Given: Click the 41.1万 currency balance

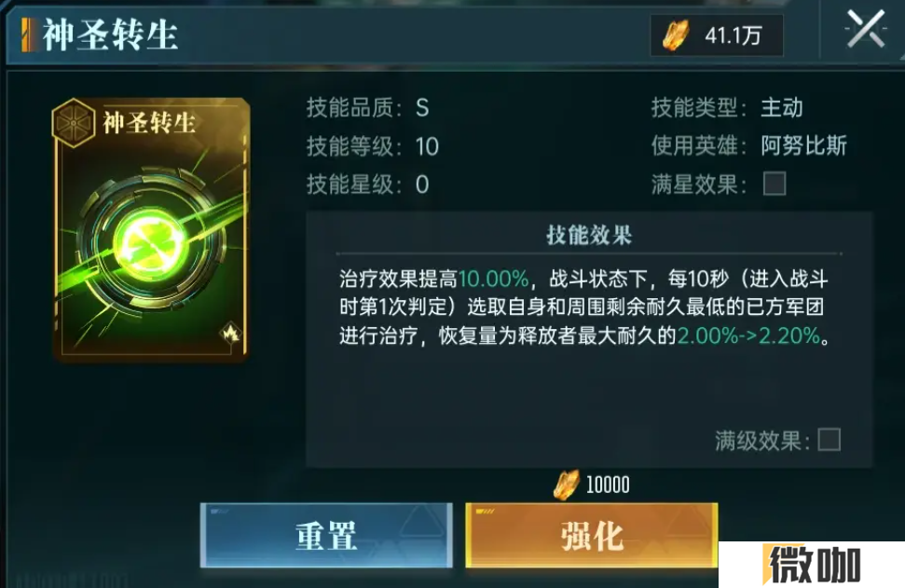Looking at the screenshot, I should click(733, 35).
